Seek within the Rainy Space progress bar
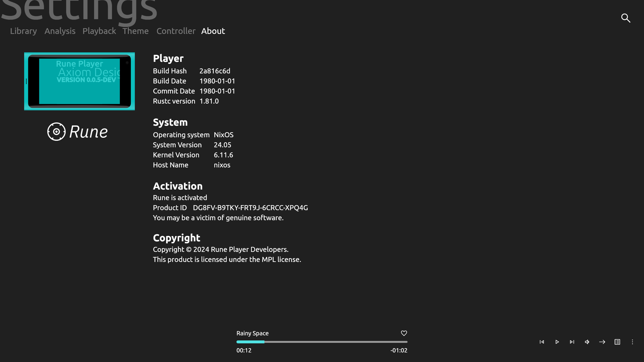Viewport: 644px width, 362px height. point(322,342)
